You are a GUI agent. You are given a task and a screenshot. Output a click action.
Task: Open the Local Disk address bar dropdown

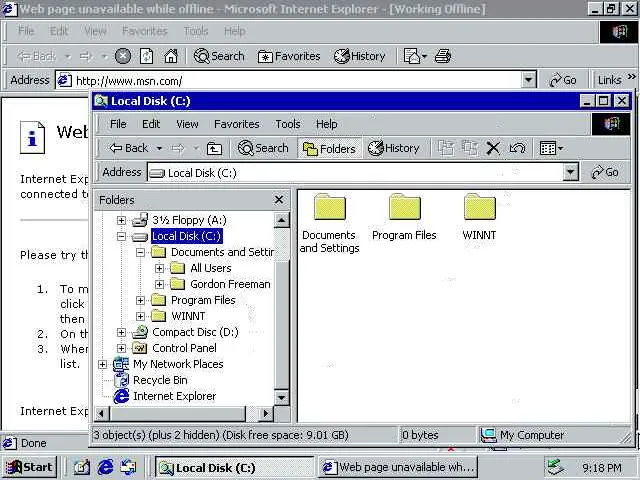pyautogui.click(x=570, y=172)
